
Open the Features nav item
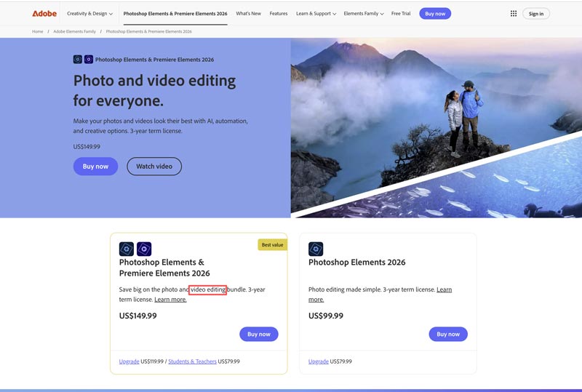(279, 14)
